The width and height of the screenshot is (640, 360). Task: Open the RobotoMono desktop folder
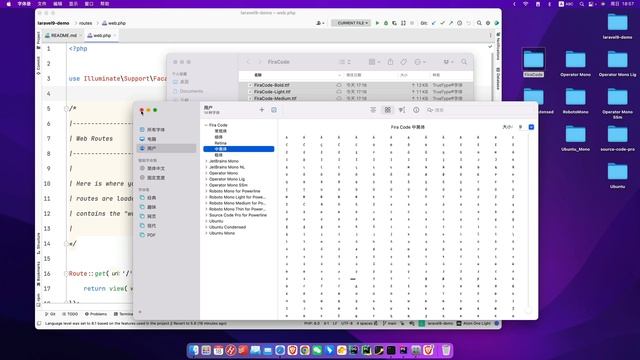576,101
